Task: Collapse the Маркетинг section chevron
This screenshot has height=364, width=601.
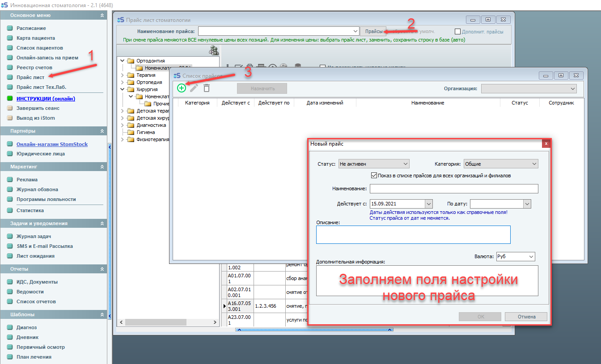Action: pyautogui.click(x=102, y=167)
